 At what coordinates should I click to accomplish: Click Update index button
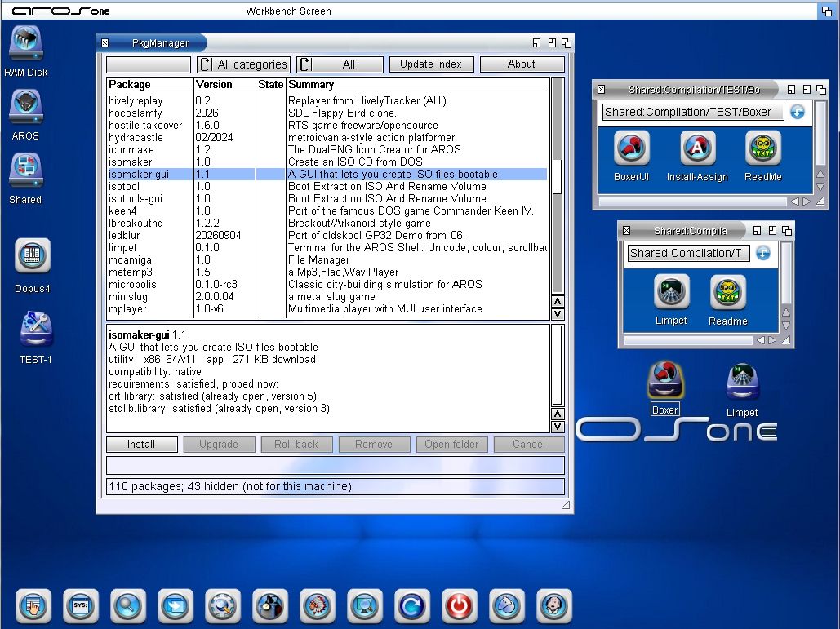[x=431, y=64]
